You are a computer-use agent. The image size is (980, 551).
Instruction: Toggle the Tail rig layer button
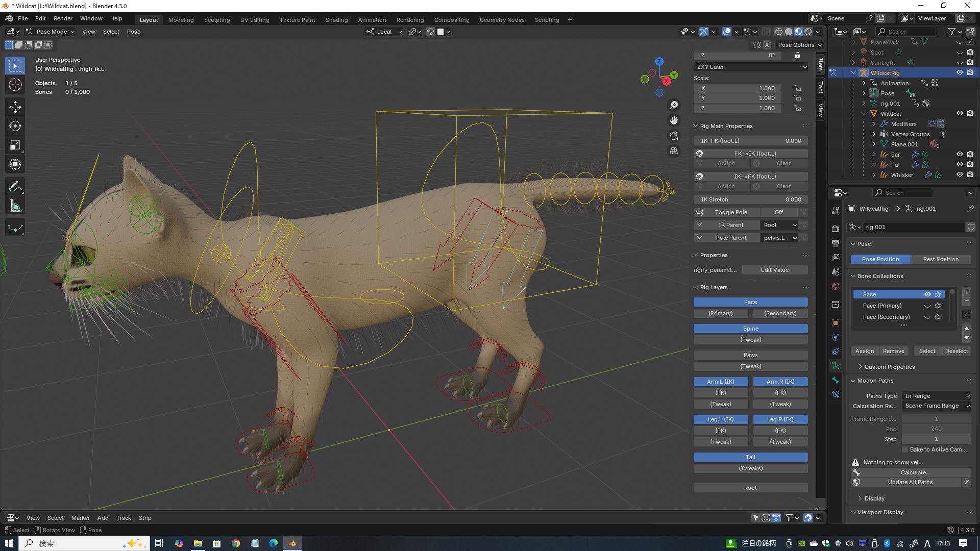point(750,457)
